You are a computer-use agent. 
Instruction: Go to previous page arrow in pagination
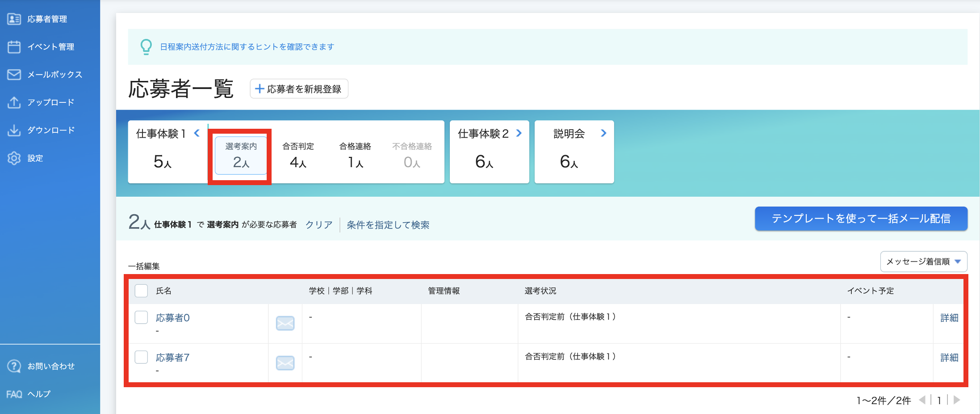922,400
